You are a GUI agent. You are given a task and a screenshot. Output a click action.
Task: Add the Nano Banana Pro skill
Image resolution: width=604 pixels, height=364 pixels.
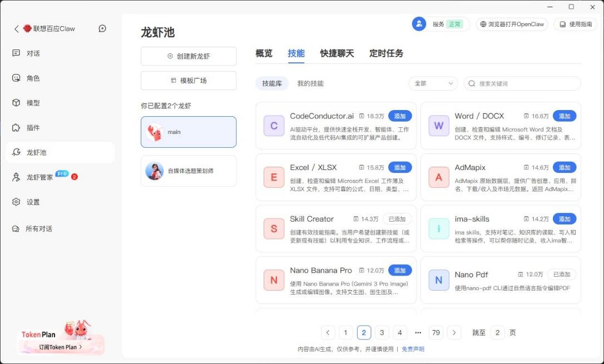[x=400, y=271]
